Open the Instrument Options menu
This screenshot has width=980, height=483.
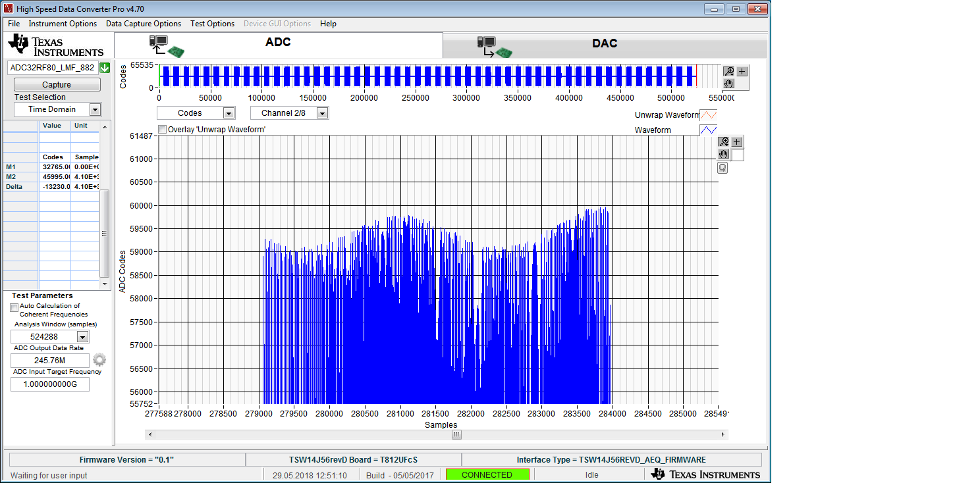point(63,24)
